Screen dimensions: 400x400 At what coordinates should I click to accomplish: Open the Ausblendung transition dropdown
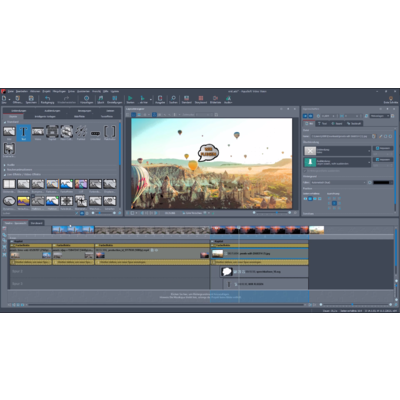coord(337,162)
